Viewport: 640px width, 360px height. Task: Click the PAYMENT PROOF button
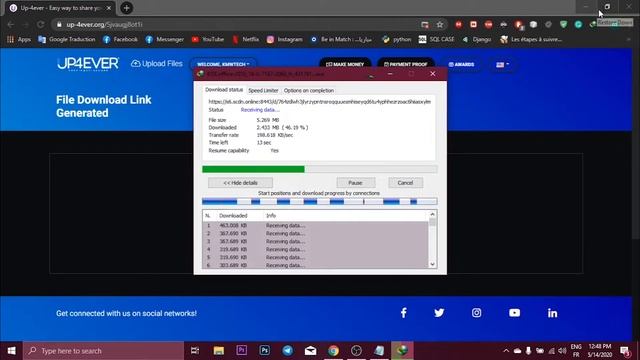coord(406,64)
